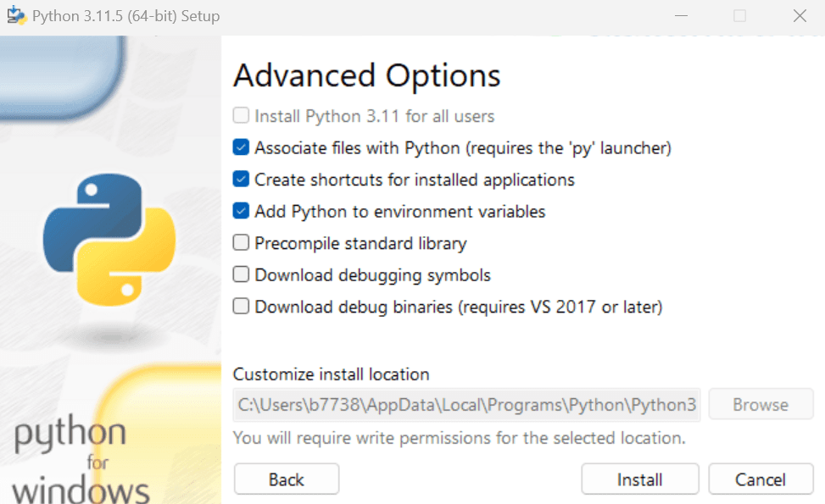Uncheck Associate files with Python
Viewport: 825px width, 504px height.
click(242, 148)
